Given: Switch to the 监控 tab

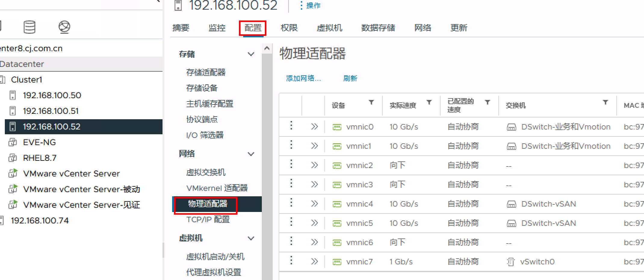Looking at the screenshot, I should click(217, 28).
